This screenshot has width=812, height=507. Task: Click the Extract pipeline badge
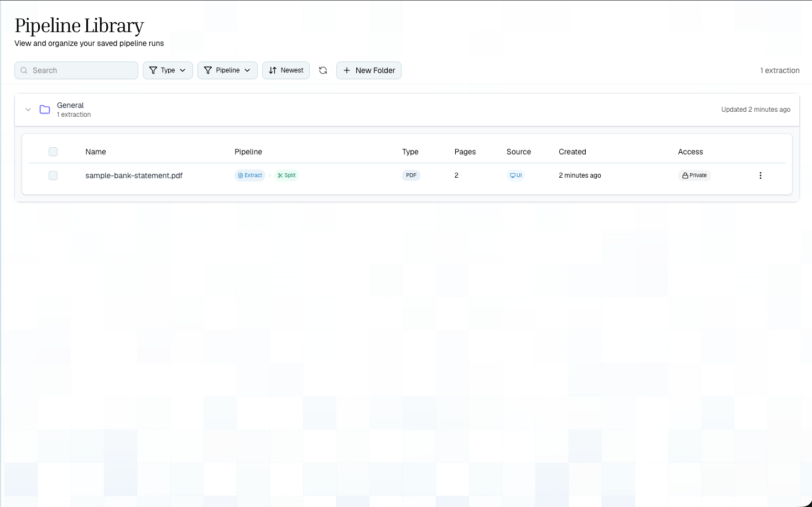tap(250, 175)
